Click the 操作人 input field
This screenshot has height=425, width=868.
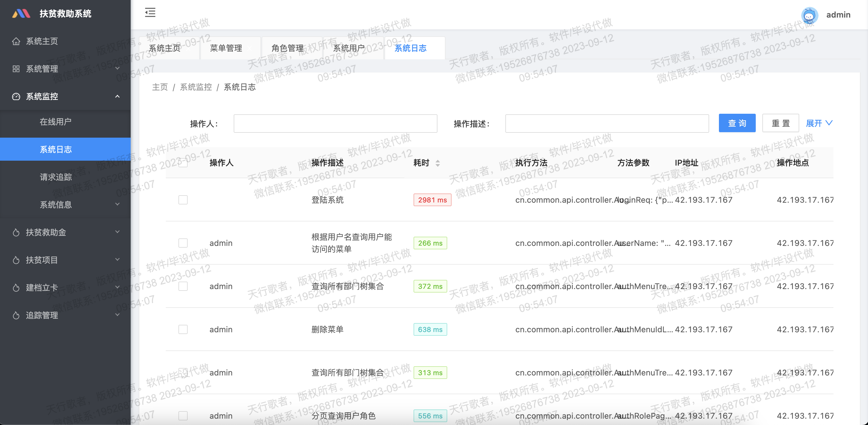335,123
